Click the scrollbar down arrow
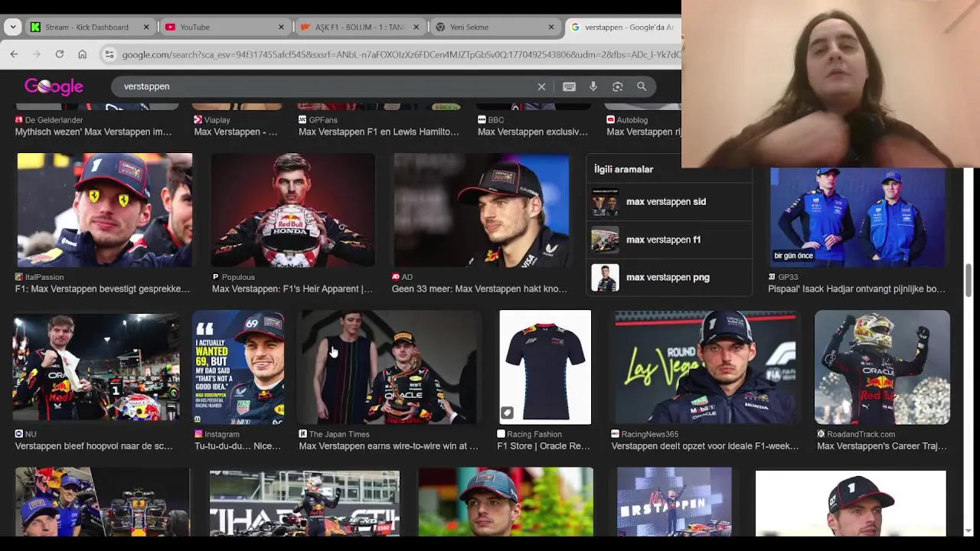The height and width of the screenshot is (551, 980). click(x=969, y=530)
